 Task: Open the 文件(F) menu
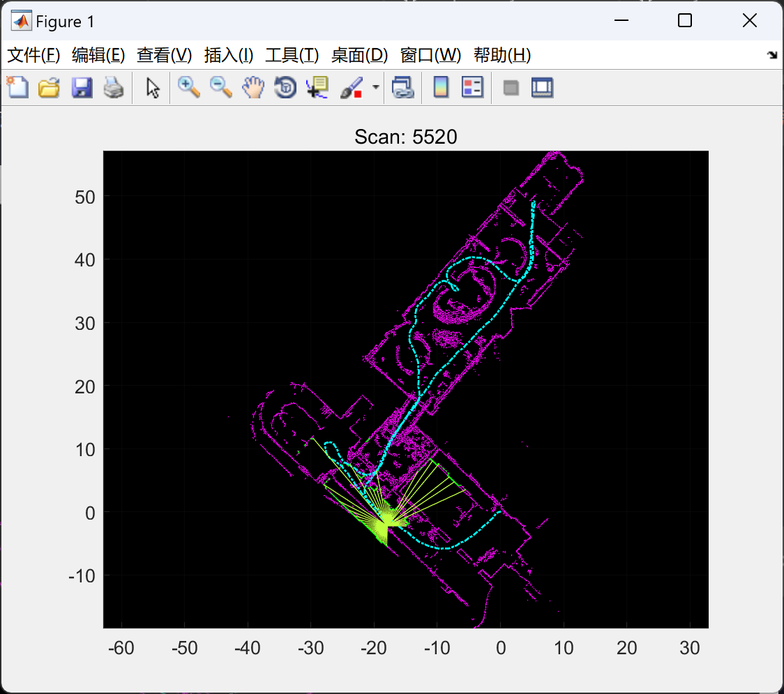click(33, 55)
